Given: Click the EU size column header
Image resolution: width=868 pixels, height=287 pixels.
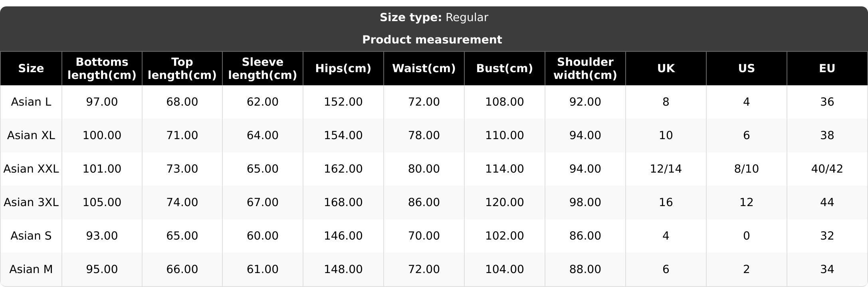Looking at the screenshot, I should pyautogui.click(x=827, y=69).
